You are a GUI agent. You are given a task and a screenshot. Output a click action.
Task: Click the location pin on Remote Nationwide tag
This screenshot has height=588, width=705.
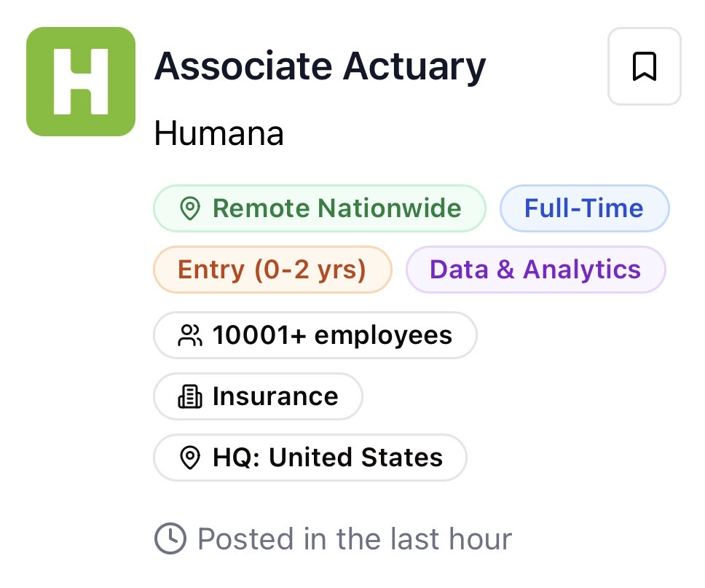(x=189, y=208)
